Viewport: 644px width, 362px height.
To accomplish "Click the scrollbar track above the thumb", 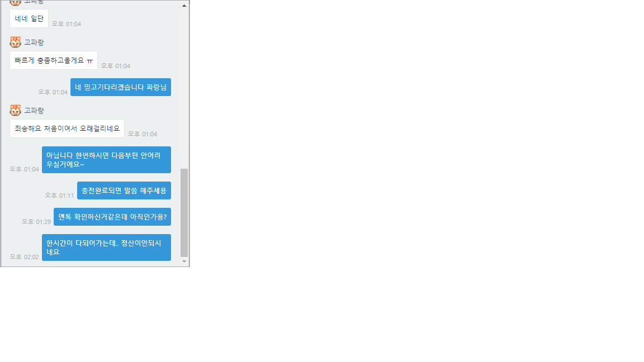I will point(184,88).
